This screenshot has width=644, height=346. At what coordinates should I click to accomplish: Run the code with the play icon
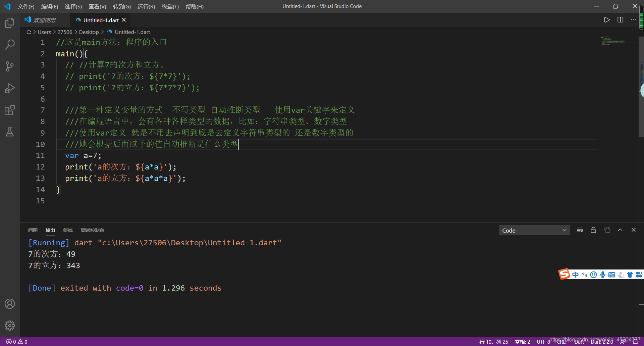[607, 20]
